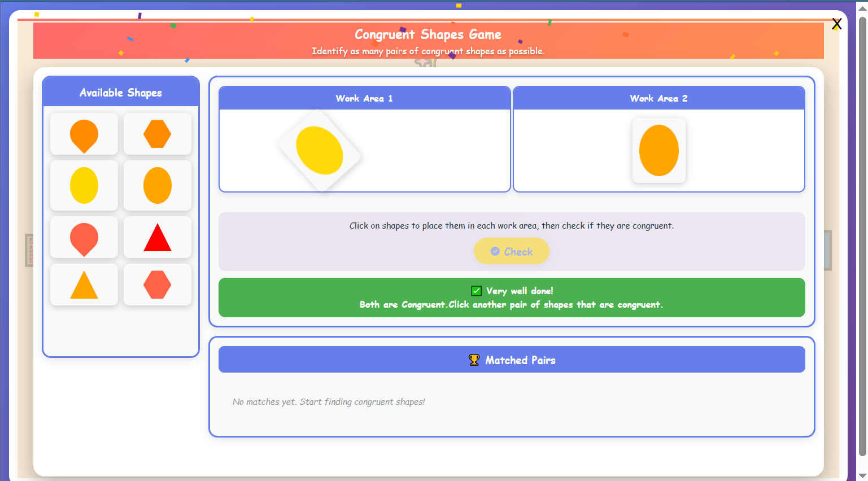Click the trophy icon in Matched Pairs
868x481 pixels.
click(x=473, y=358)
